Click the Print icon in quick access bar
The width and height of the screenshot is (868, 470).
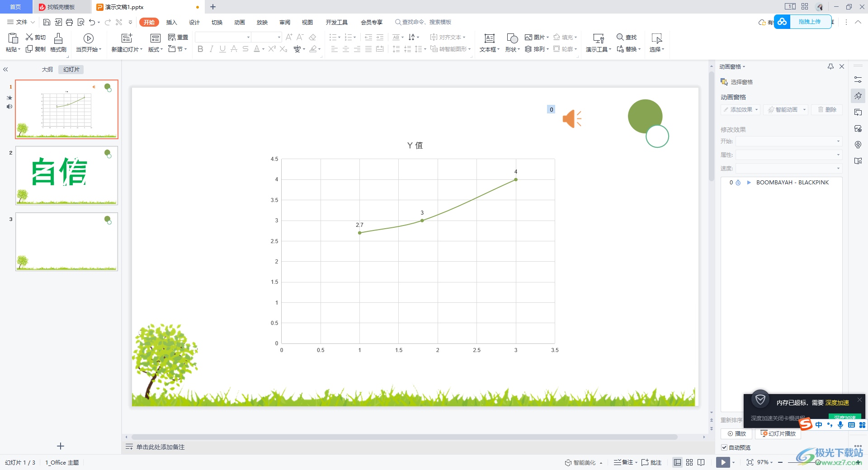pos(69,22)
